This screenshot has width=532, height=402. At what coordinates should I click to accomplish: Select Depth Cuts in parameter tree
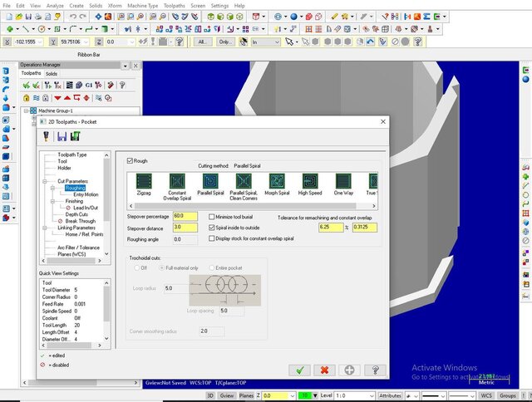click(76, 214)
